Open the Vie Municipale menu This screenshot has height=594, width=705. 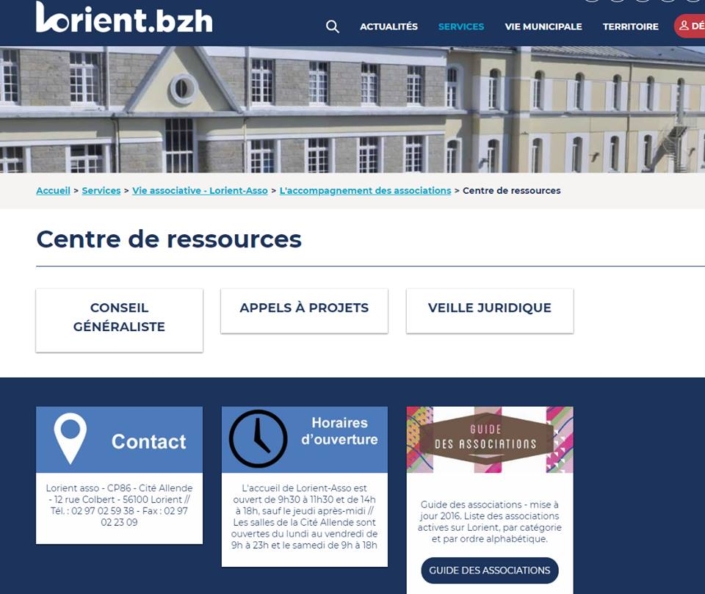pos(543,27)
